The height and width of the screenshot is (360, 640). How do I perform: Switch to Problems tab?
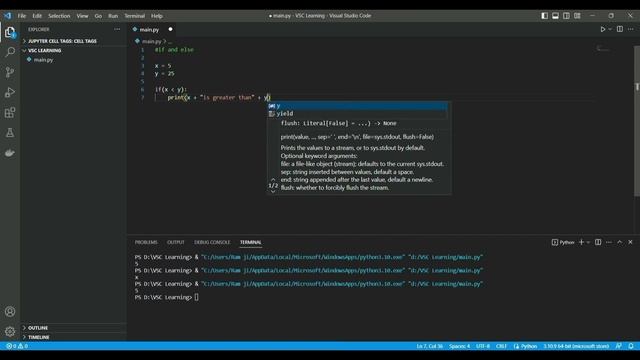pyautogui.click(x=146, y=242)
